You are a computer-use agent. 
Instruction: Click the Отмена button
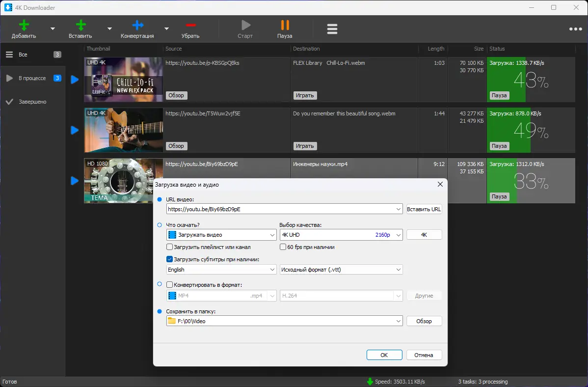[x=424, y=355]
